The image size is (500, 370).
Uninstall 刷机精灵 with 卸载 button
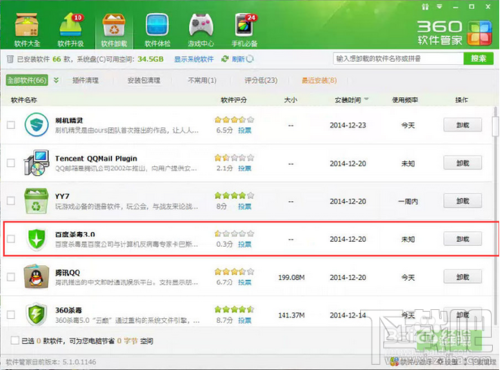point(462,125)
